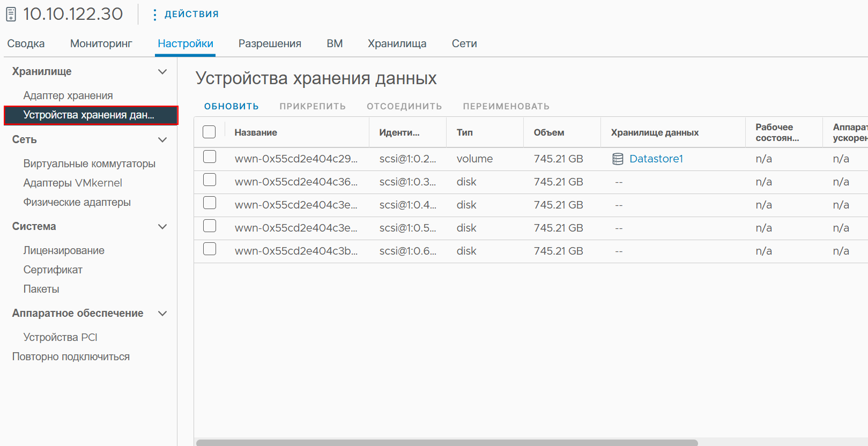Switch to the Мониторинг tab
The width and height of the screenshot is (868, 446).
[x=101, y=43]
